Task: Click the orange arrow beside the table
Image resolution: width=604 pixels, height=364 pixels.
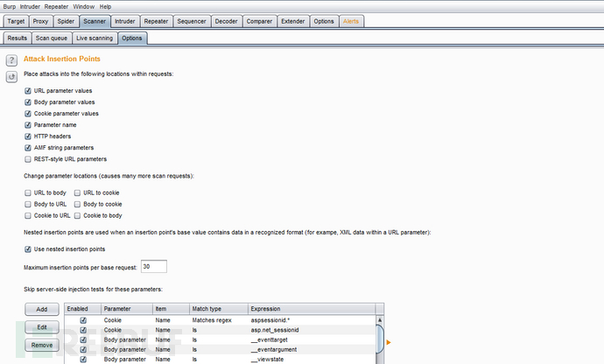Action: pos(389,342)
